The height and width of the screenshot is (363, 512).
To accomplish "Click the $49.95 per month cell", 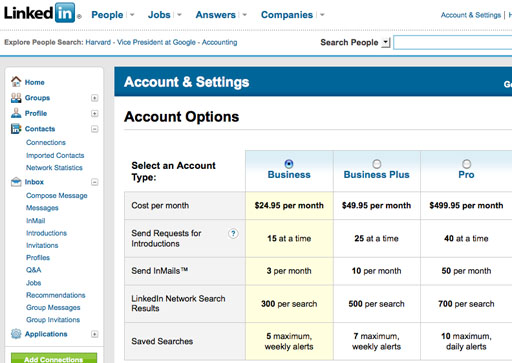I will coord(377,205).
